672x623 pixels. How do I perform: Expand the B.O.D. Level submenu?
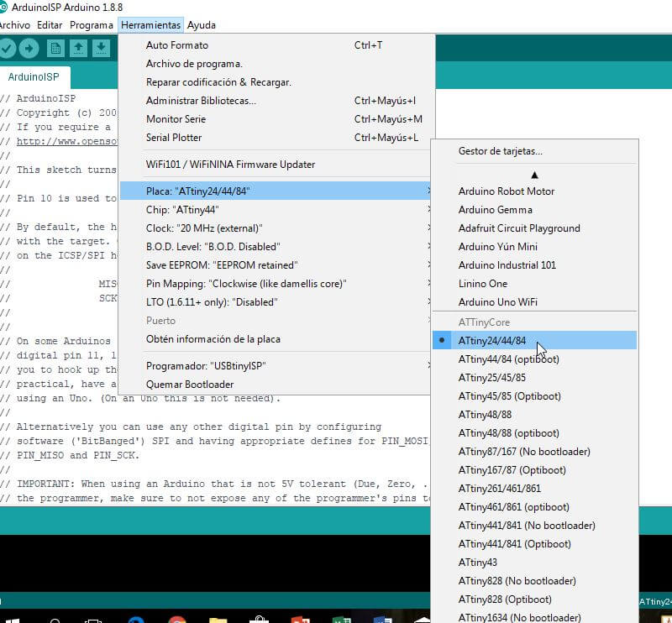pos(275,246)
